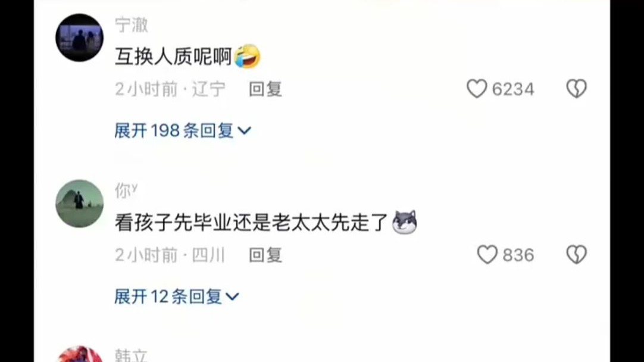
Task: Select comment text 互换人质呢啊
Action: (173, 57)
